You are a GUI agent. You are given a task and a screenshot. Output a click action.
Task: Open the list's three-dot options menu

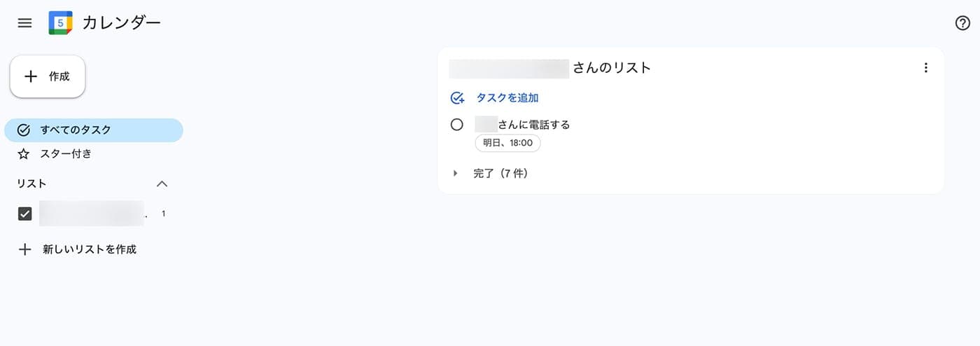pyautogui.click(x=926, y=68)
